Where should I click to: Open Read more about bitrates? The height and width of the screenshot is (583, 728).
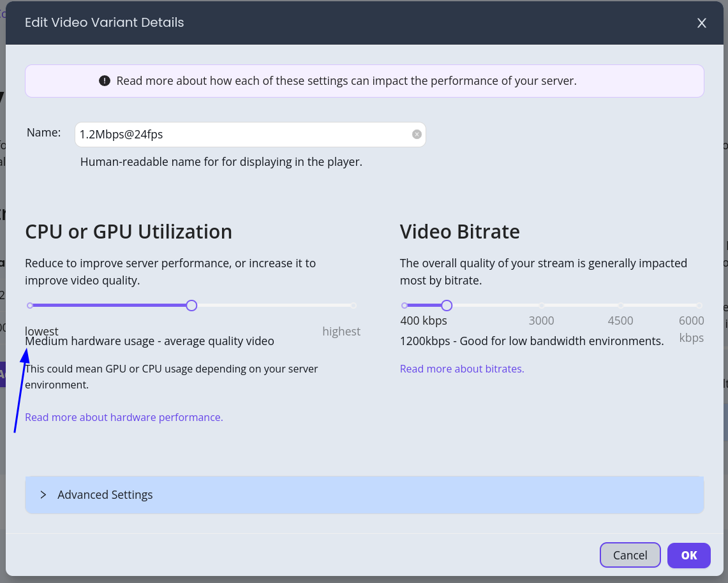click(462, 369)
